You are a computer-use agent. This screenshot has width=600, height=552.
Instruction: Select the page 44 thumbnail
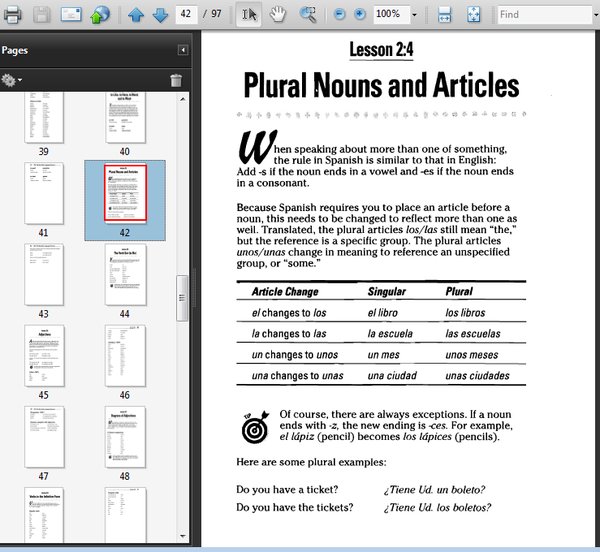click(x=126, y=274)
